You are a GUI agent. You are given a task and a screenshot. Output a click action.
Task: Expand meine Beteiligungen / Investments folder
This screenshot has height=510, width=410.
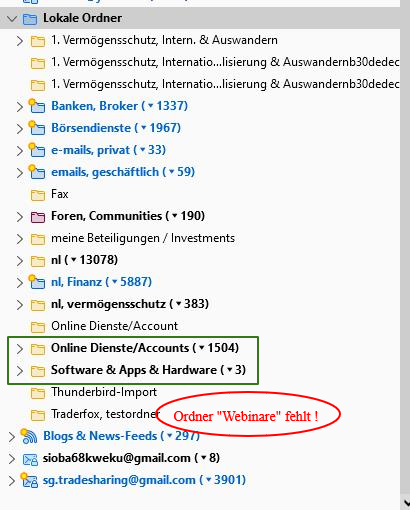coord(20,239)
